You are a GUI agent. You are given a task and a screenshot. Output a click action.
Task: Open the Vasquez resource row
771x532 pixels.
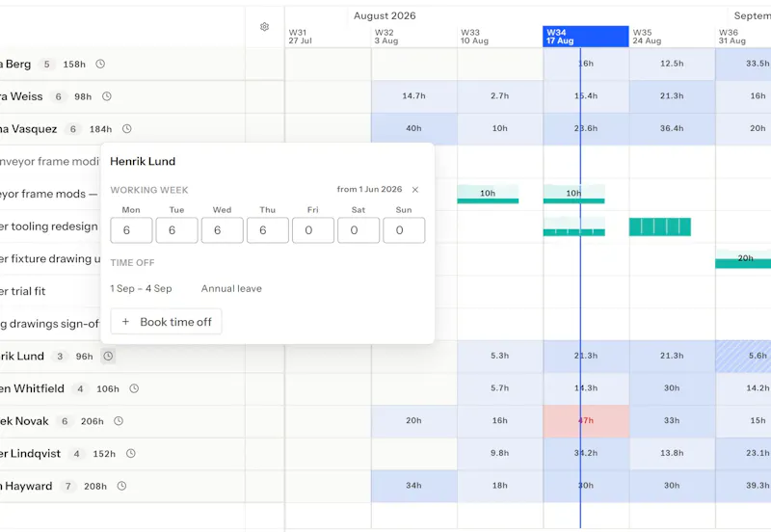point(122,129)
